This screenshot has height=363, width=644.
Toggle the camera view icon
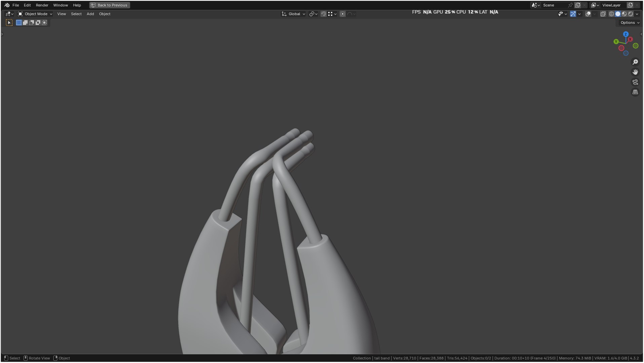click(635, 82)
